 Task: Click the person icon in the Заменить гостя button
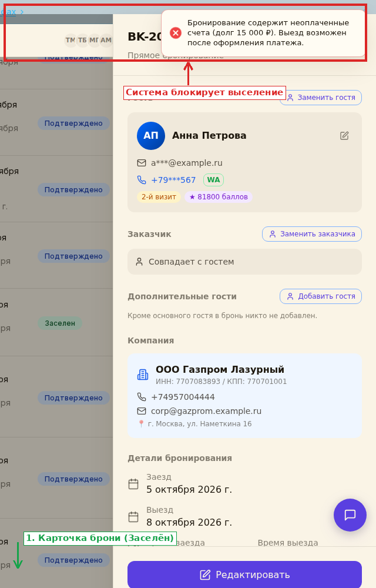(x=290, y=98)
